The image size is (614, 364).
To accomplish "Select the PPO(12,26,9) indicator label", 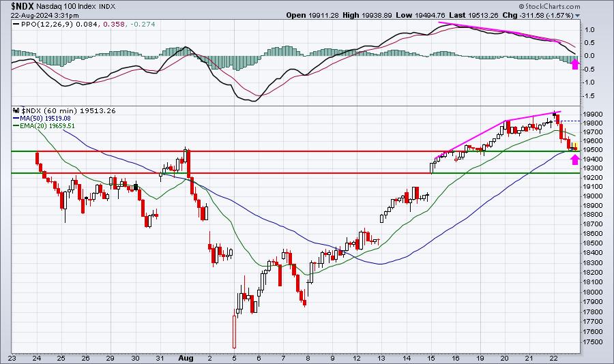I will tap(46, 25).
